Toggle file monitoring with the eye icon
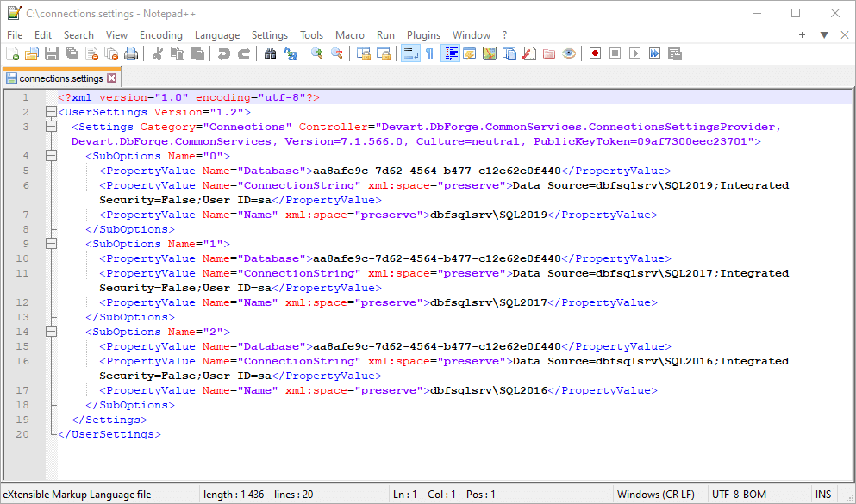Screen dimensions: 856x504 tap(569, 53)
